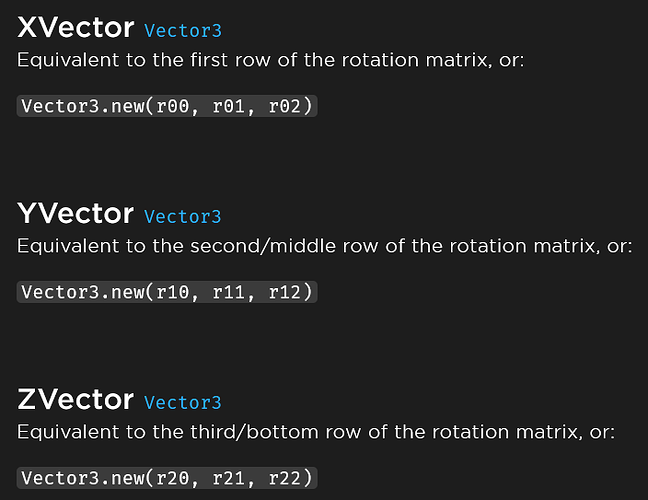Image resolution: width=648 pixels, height=500 pixels.
Task: Click the r22 argument in the code
Action: click(285, 478)
